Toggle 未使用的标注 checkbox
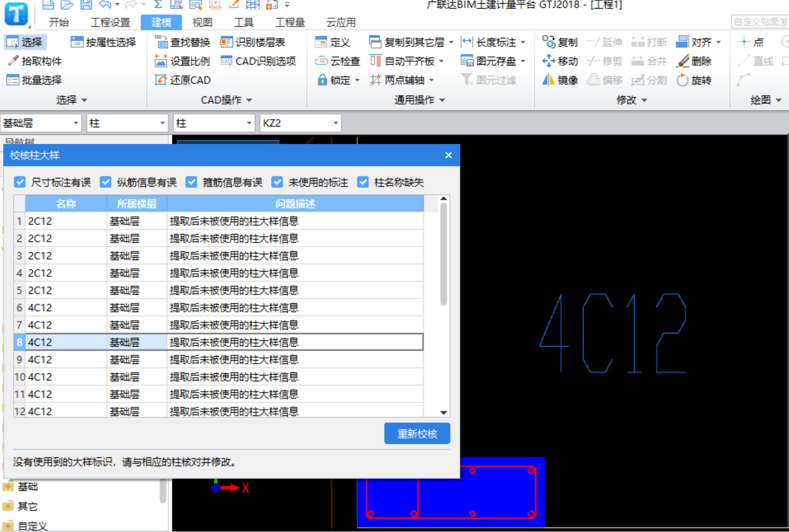 (277, 182)
